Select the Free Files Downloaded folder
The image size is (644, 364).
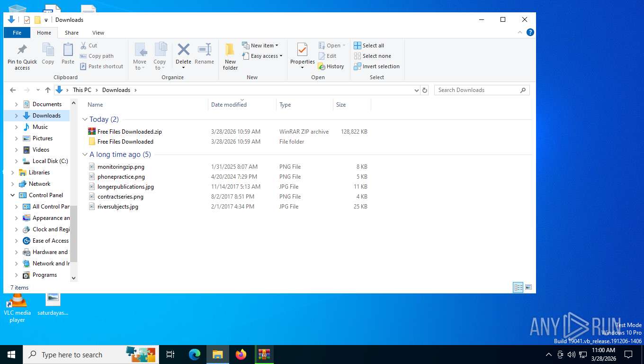(125, 142)
